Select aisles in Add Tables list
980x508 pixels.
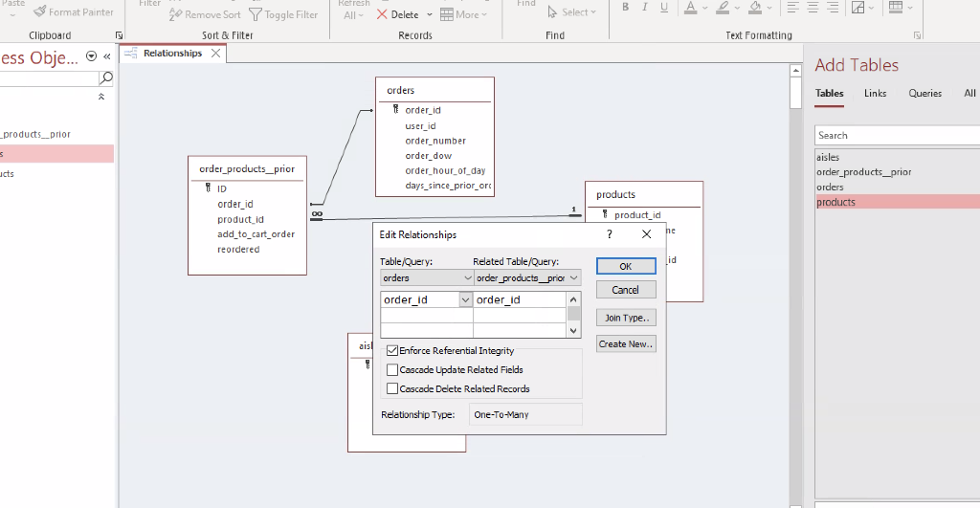(898, 158)
